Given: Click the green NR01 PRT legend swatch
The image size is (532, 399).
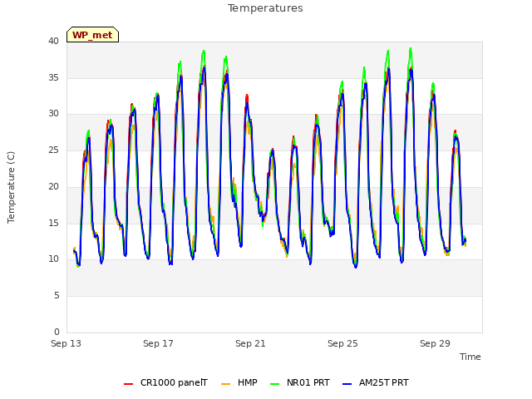Looking at the screenshot, I should point(275,384).
